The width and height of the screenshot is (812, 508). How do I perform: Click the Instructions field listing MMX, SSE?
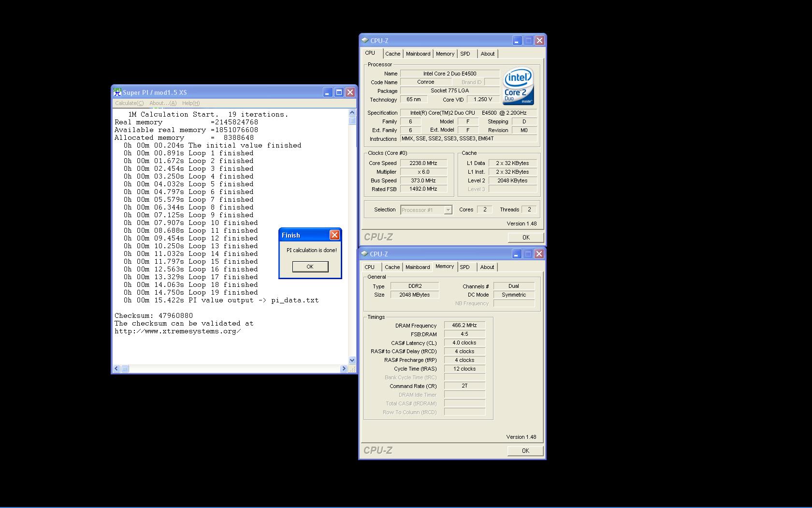[x=468, y=139]
